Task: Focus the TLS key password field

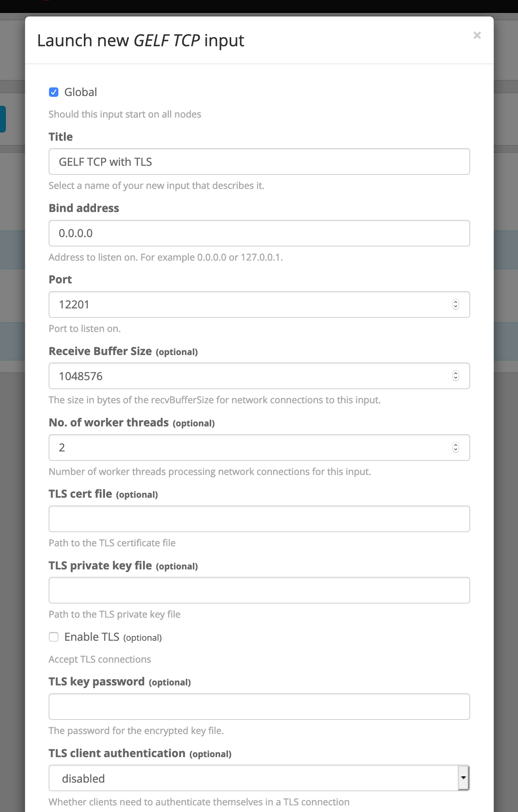Action: tap(259, 706)
